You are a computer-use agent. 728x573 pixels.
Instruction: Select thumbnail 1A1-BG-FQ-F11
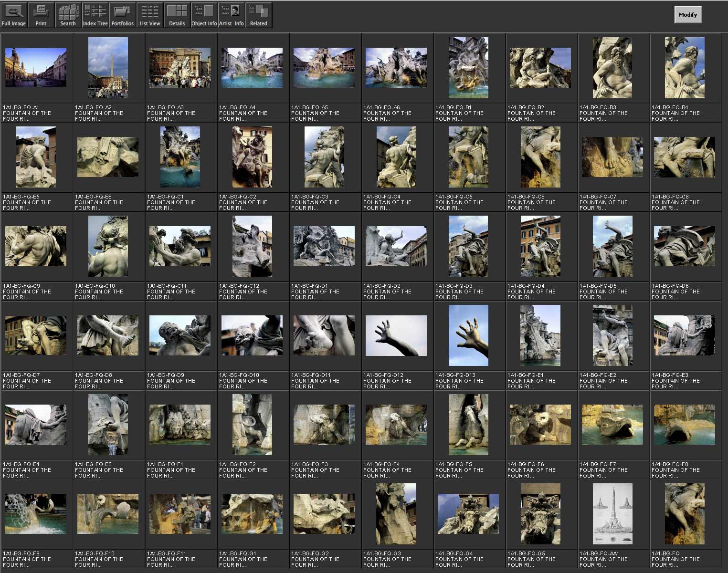point(180,514)
